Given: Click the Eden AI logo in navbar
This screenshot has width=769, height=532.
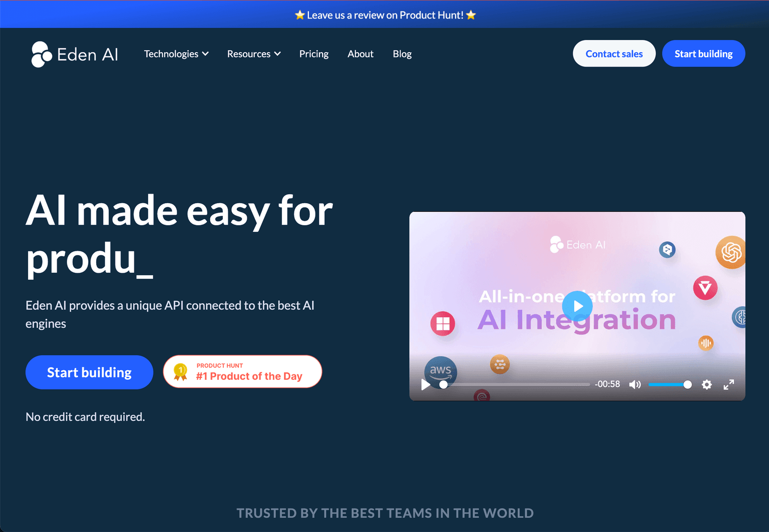Looking at the screenshot, I should (x=75, y=54).
